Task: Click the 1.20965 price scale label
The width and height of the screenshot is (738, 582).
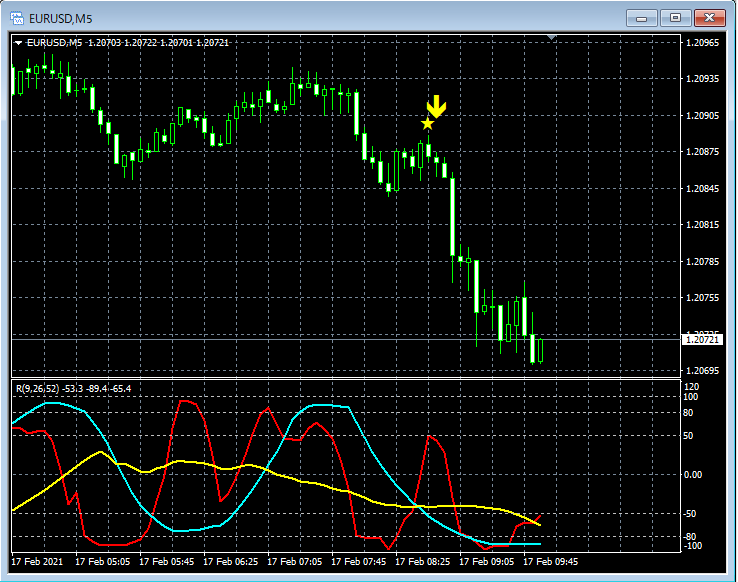Action: 703,42
